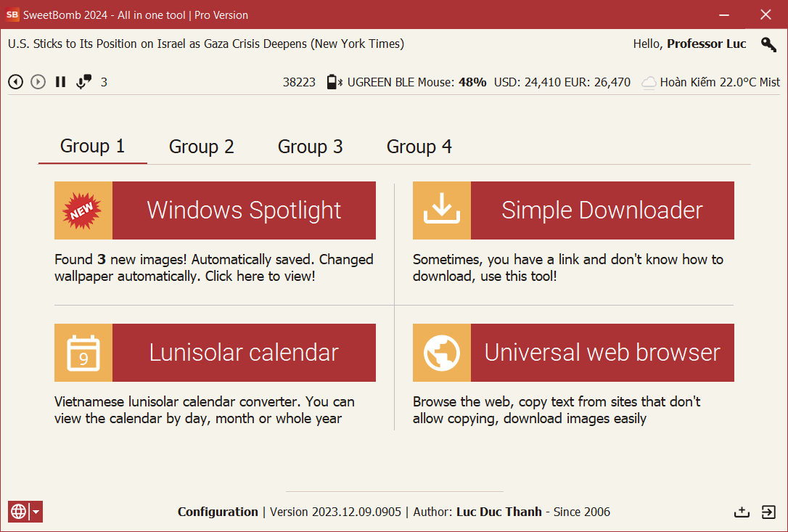Skip to the next news headline
The width and height of the screenshot is (788, 532).
coord(38,82)
